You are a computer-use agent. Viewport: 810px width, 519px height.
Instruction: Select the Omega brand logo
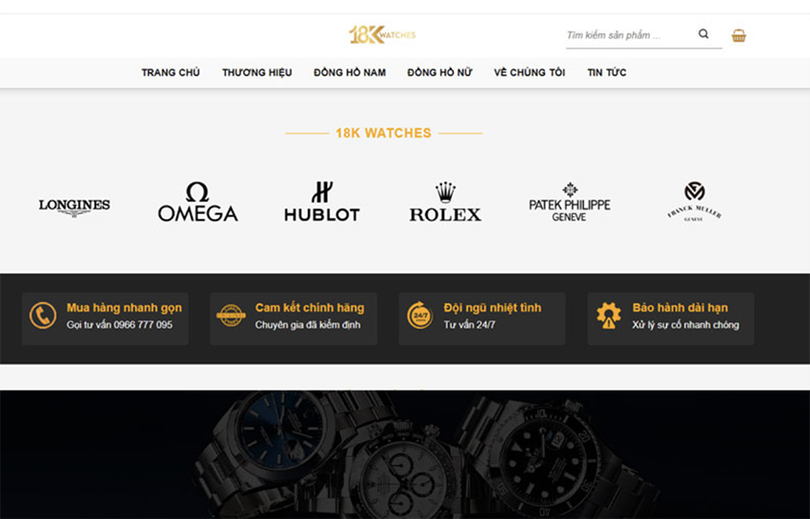pos(198,202)
